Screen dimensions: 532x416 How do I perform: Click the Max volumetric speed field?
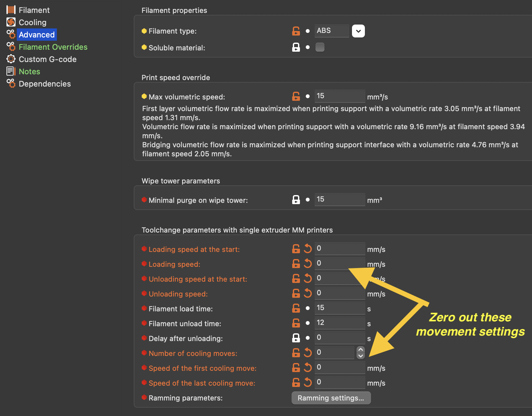point(340,96)
